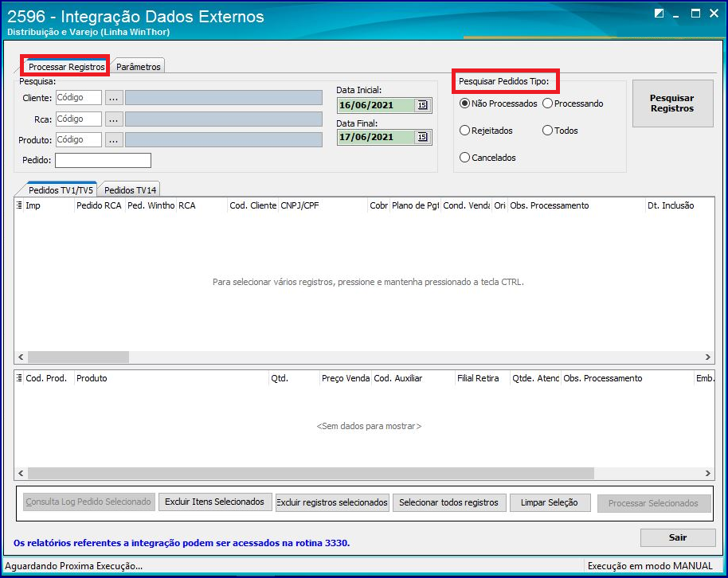
Task: Click items grid scroll left arrow
Action: tap(21, 474)
